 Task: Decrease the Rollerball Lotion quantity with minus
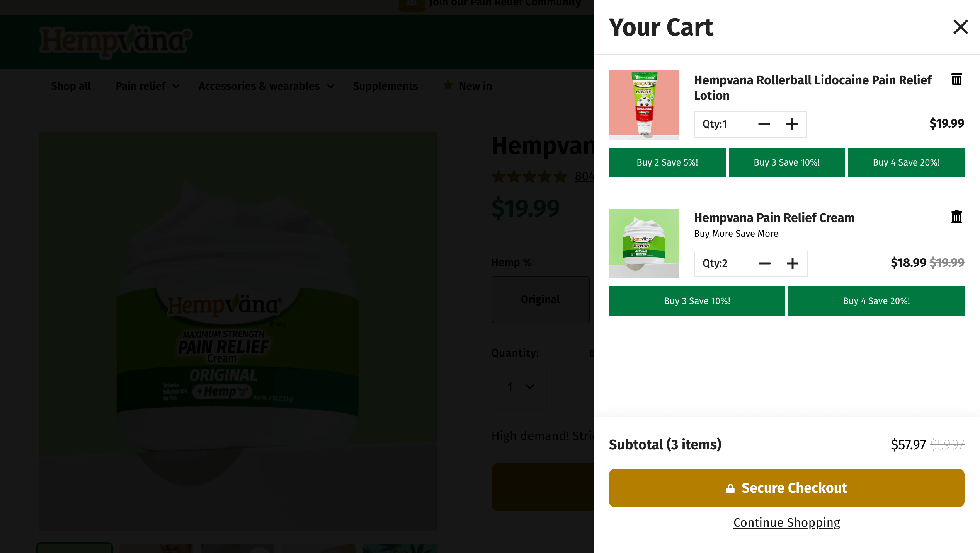pos(764,125)
